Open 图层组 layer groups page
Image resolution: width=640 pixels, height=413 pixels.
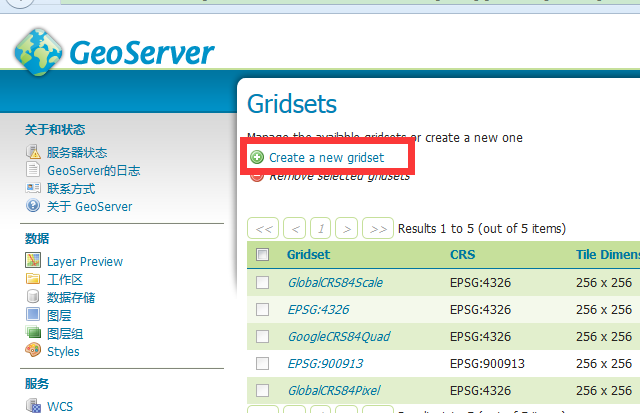[65, 333]
